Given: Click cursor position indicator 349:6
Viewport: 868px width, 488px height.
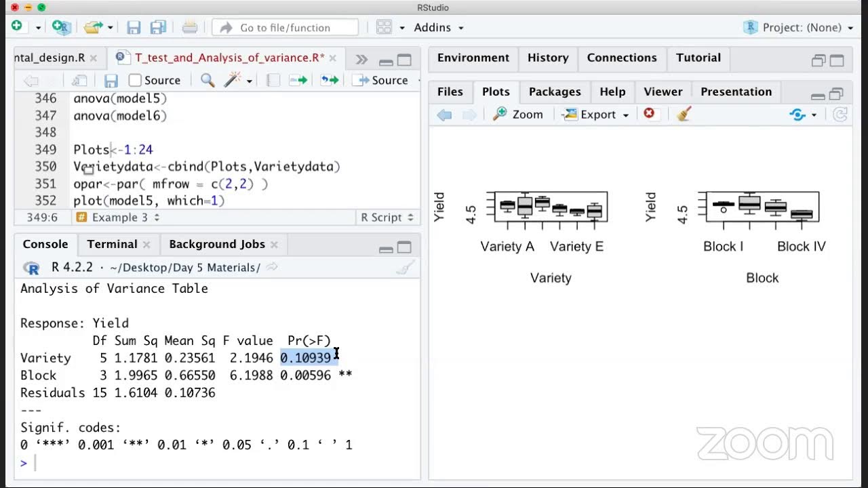Looking at the screenshot, I should pos(42,218).
